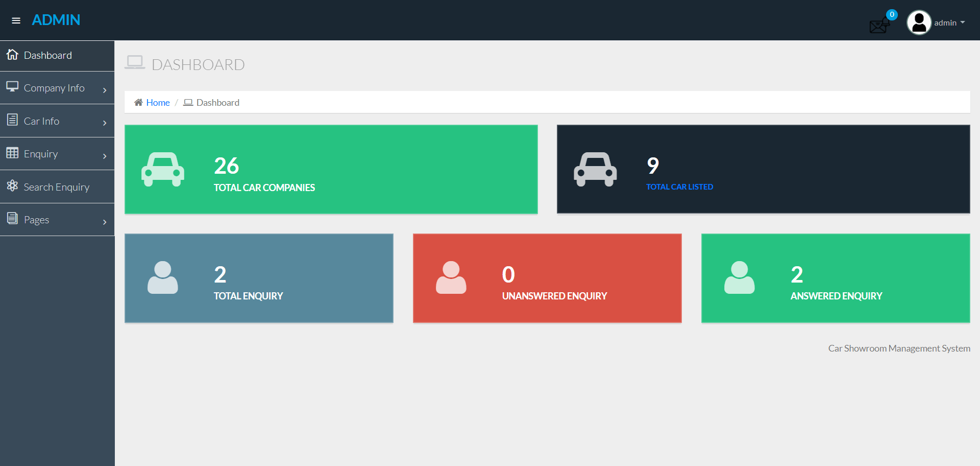Select Dashboard from the sidebar
Screen dimensions: 980x466
coord(48,55)
